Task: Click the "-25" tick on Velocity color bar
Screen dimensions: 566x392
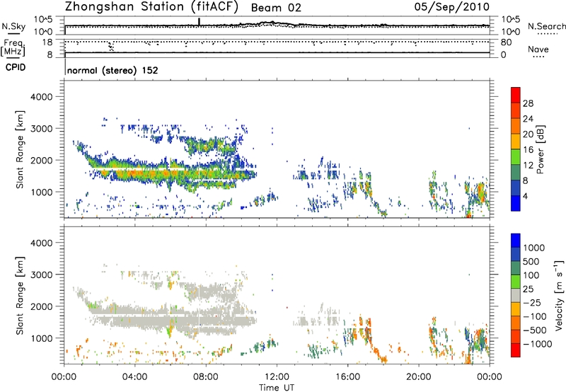Action: (533, 303)
